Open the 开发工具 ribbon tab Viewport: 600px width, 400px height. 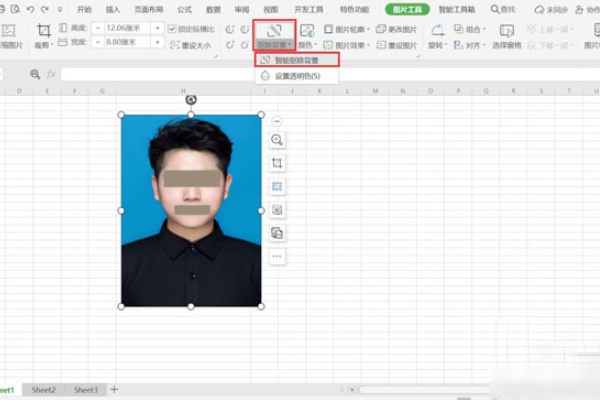coord(308,9)
